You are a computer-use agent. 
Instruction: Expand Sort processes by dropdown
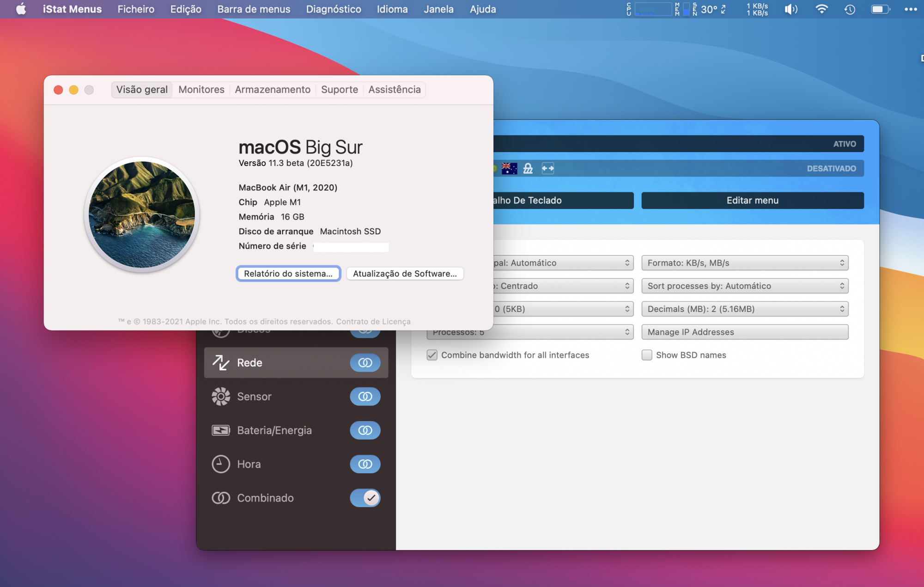[745, 286]
